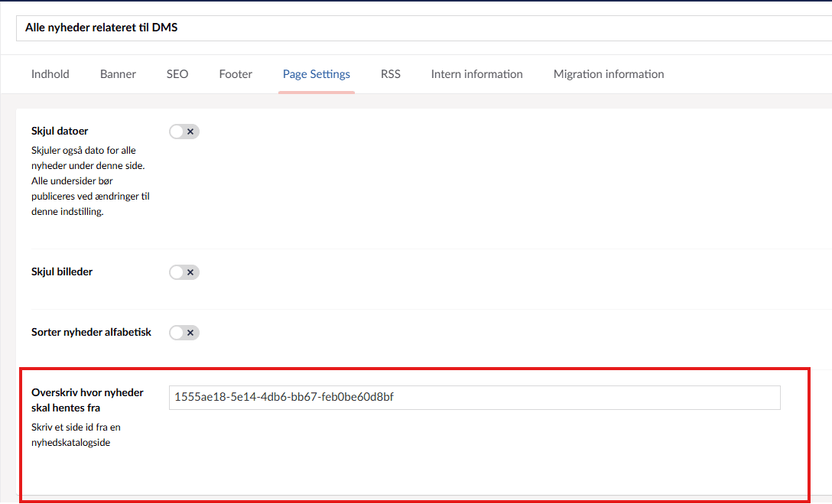Select the Footer tab
The width and height of the screenshot is (832, 504).
[236, 74]
